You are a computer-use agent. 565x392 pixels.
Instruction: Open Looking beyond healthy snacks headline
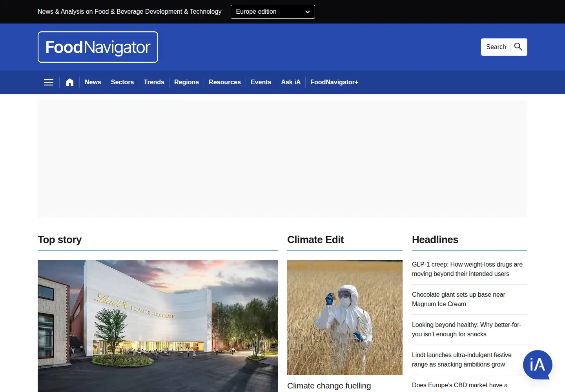467,330
